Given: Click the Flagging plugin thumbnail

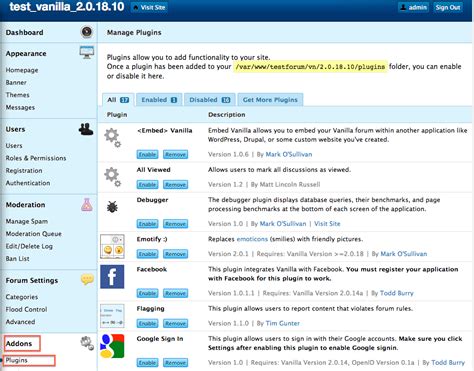Looking at the screenshot, I should coord(112,316).
